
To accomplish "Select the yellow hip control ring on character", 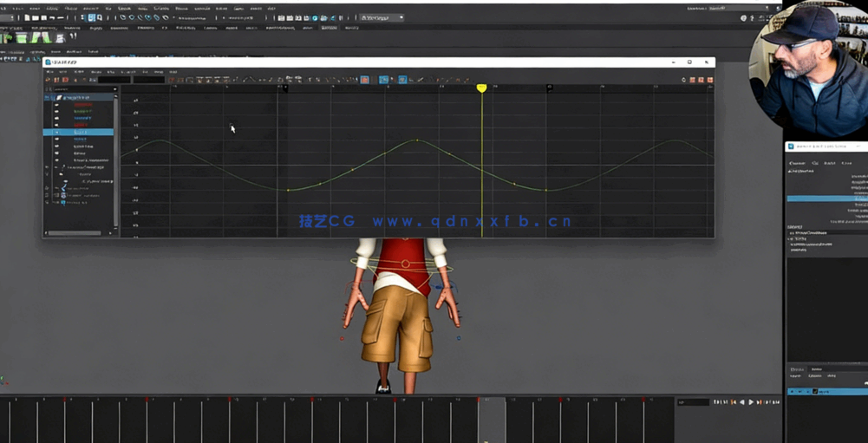I will click(x=405, y=263).
